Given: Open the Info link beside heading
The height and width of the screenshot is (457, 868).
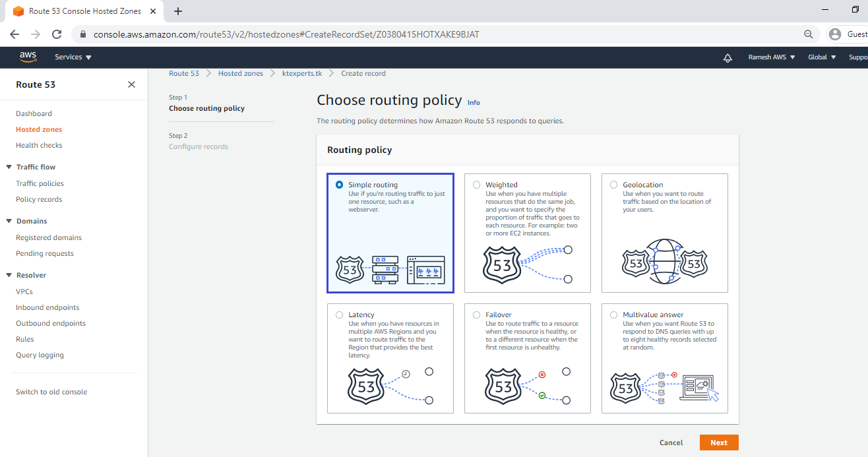Looking at the screenshot, I should pyautogui.click(x=474, y=103).
